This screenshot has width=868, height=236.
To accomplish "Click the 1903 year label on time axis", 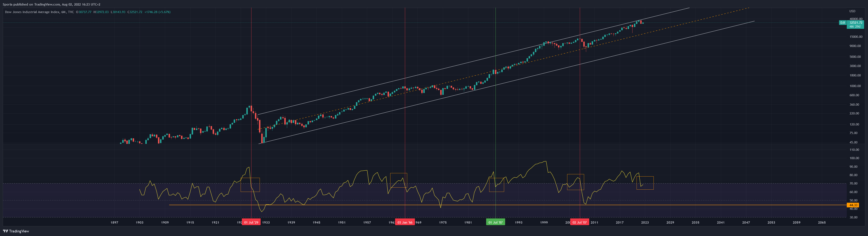I will point(140,223).
